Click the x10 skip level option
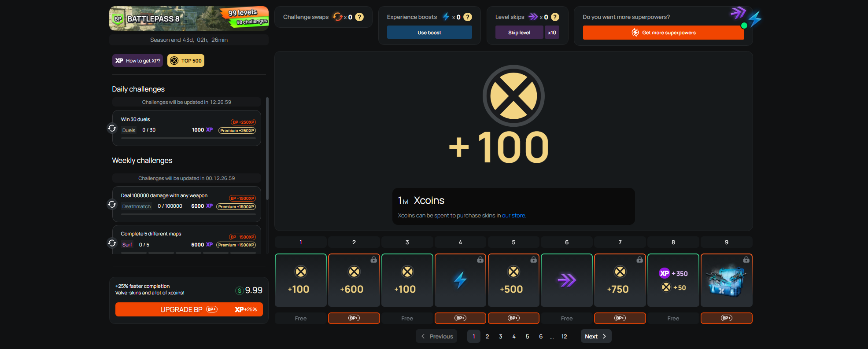868x349 pixels. click(552, 33)
